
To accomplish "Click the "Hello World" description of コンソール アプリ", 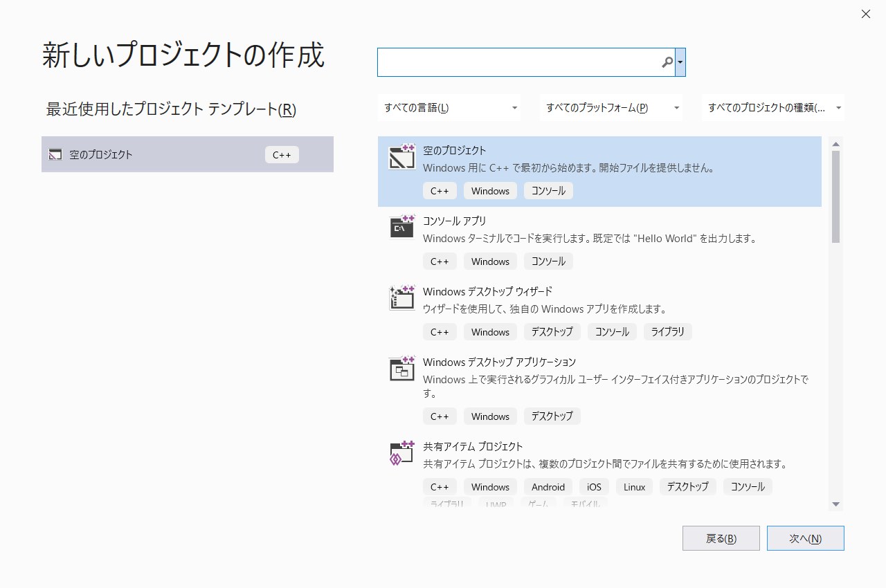I will (x=590, y=239).
